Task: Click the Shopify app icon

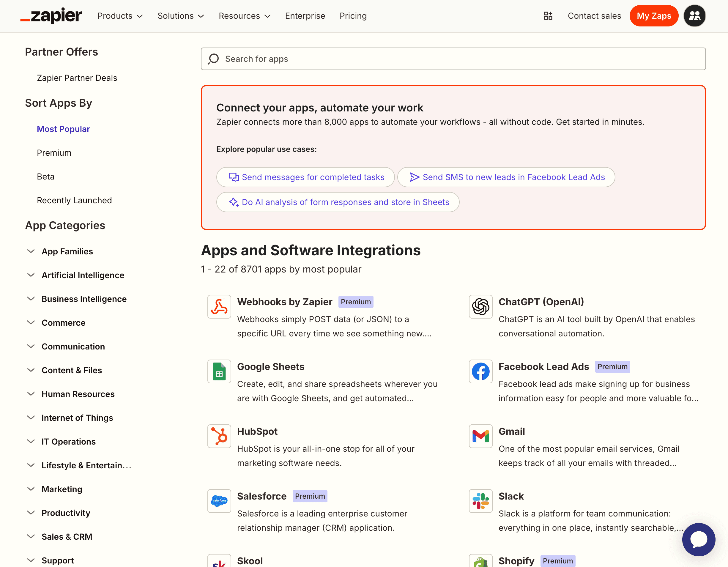Action: point(480,561)
